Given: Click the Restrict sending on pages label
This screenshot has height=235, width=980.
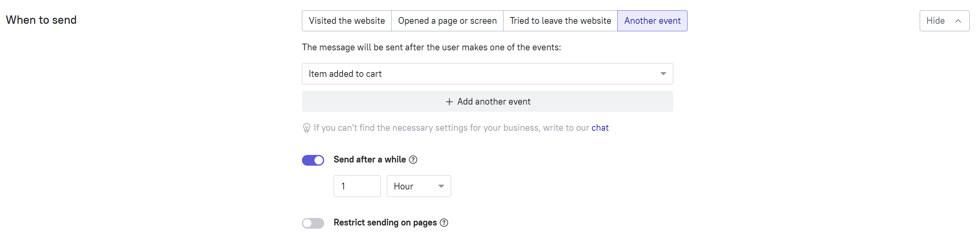Looking at the screenshot, I should tap(385, 222).
